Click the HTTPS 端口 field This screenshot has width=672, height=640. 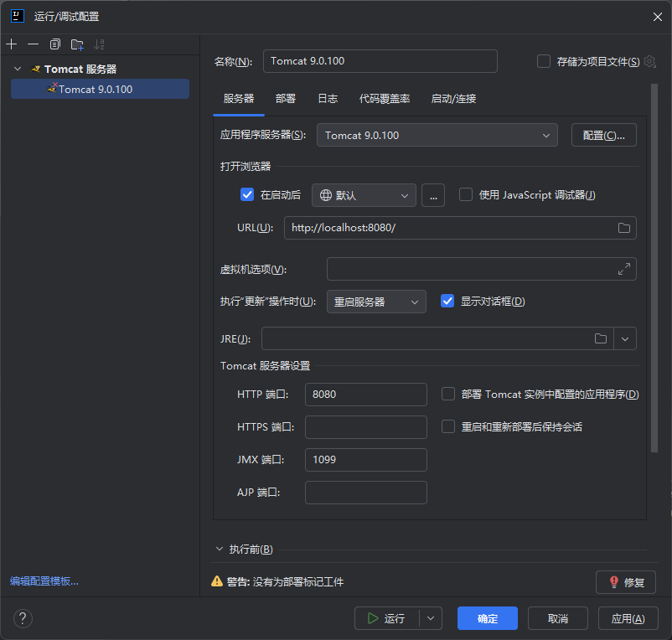[366, 427]
